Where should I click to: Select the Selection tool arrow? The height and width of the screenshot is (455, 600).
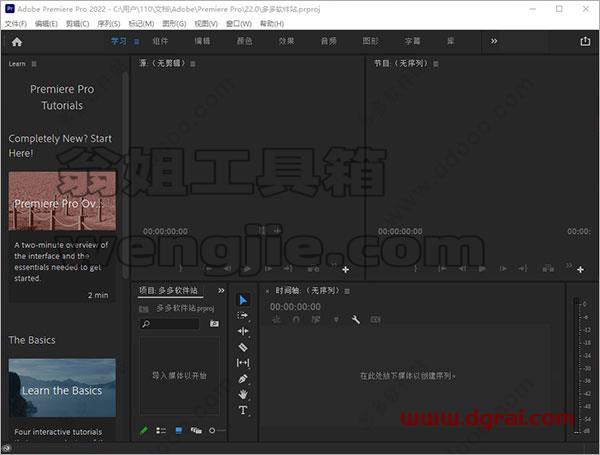coord(243,300)
